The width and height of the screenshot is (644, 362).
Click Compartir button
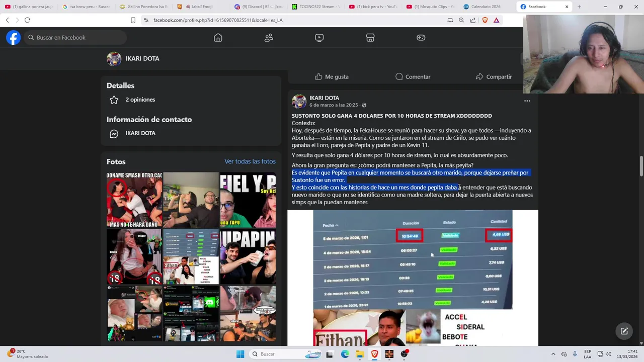(x=494, y=76)
